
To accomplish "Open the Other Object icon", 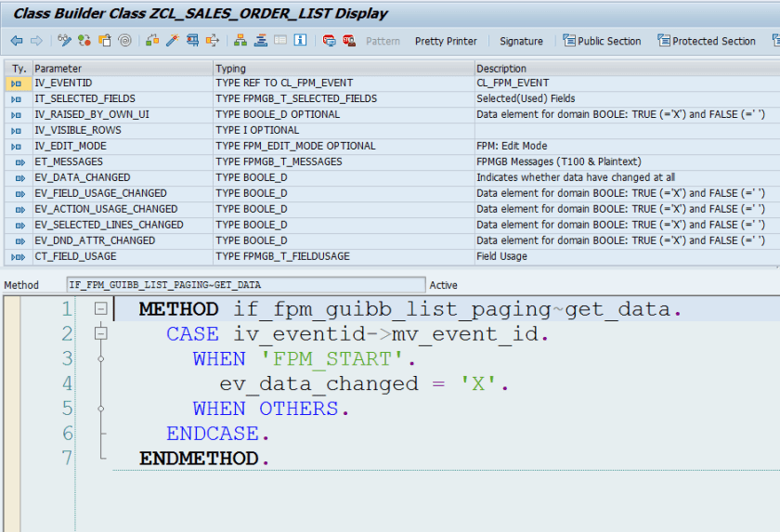I will click(104, 41).
